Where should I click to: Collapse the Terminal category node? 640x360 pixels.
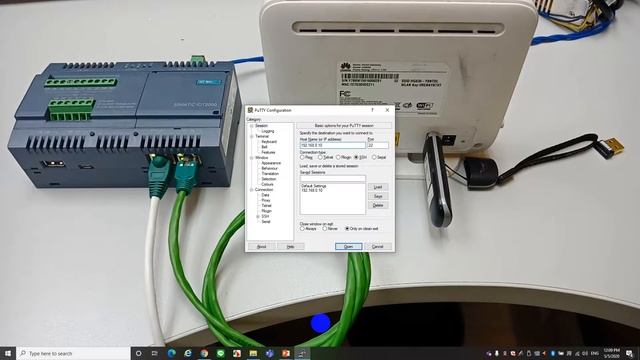[252, 136]
